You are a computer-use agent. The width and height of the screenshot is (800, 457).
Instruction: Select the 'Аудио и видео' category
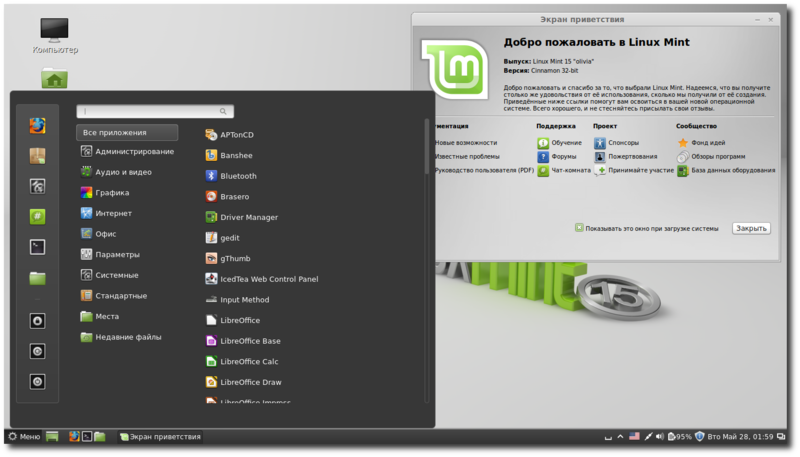point(116,172)
